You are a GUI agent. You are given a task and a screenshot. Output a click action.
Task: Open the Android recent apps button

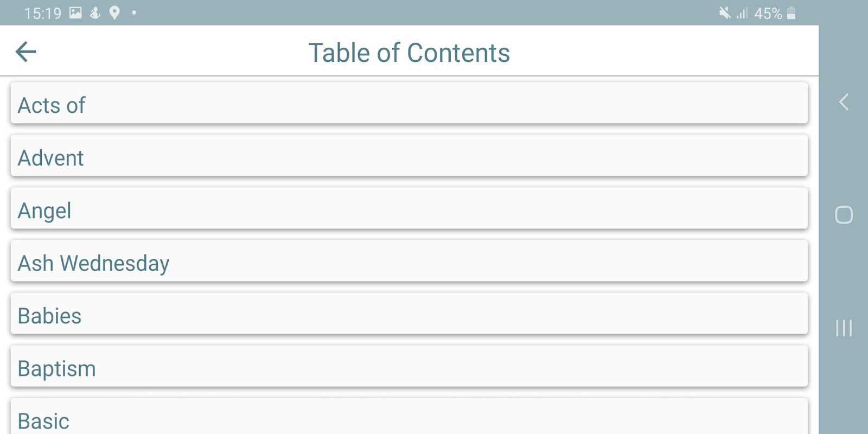(844, 328)
